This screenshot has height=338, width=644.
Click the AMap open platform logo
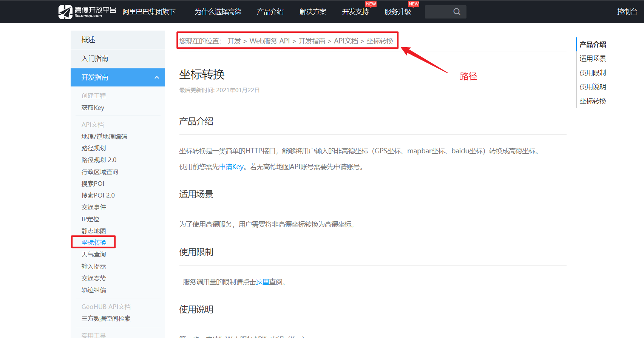tap(87, 12)
